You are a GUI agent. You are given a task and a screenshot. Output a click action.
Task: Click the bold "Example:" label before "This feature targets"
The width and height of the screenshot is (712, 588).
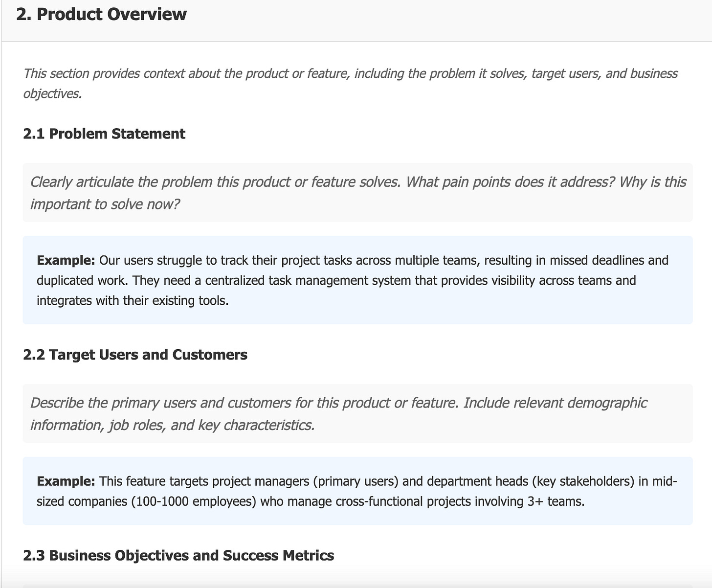coord(66,481)
